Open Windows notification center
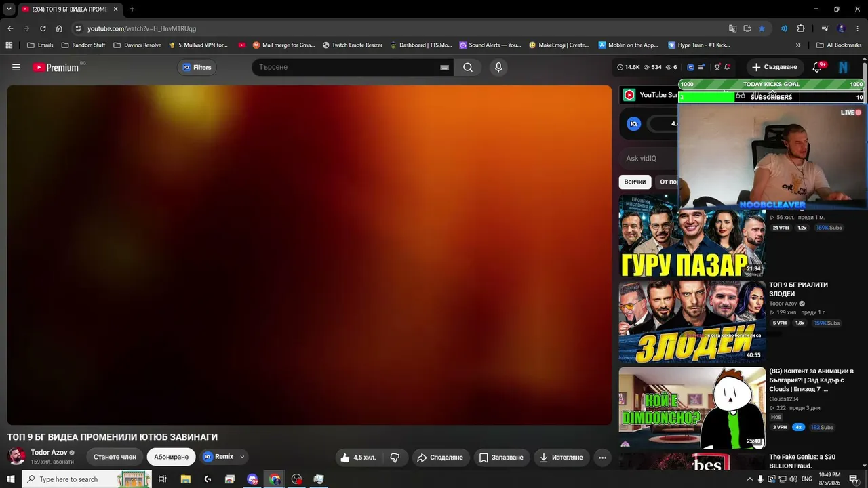The height and width of the screenshot is (488, 868). pos(854,479)
